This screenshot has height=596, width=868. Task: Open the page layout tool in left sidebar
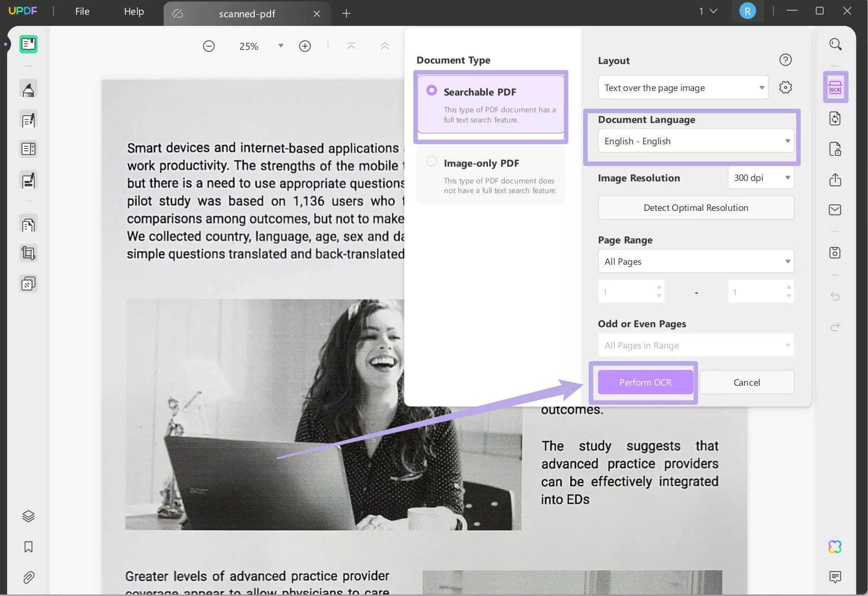(x=28, y=149)
